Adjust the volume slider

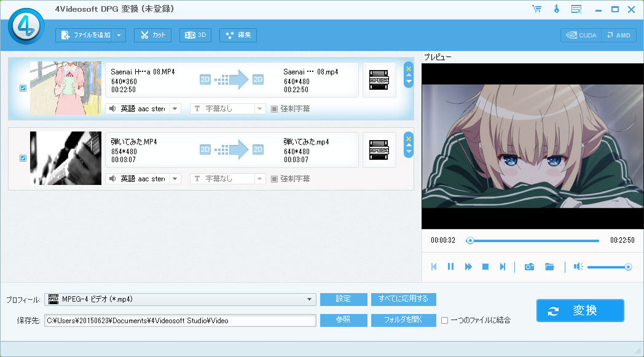(x=610, y=267)
